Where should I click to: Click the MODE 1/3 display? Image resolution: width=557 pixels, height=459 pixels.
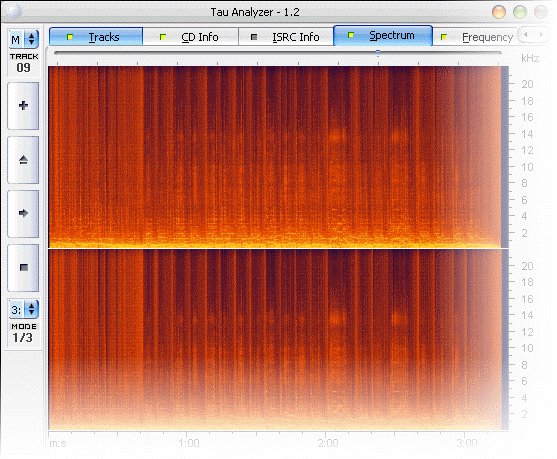pyautogui.click(x=23, y=333)
